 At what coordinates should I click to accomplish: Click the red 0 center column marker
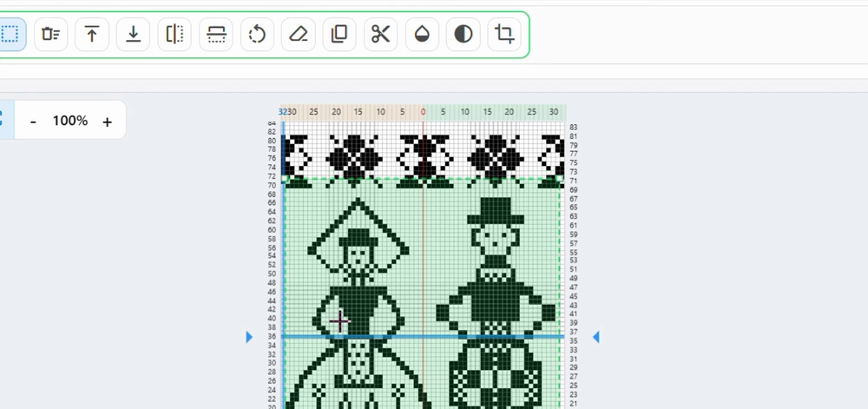pos(423,112)
